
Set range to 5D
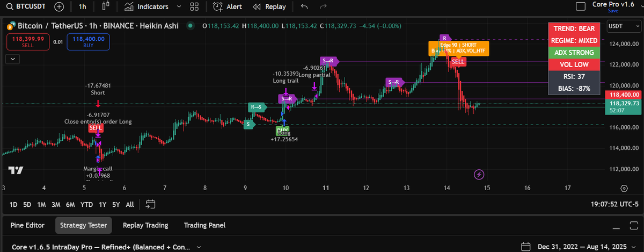(x=27, y=204)
